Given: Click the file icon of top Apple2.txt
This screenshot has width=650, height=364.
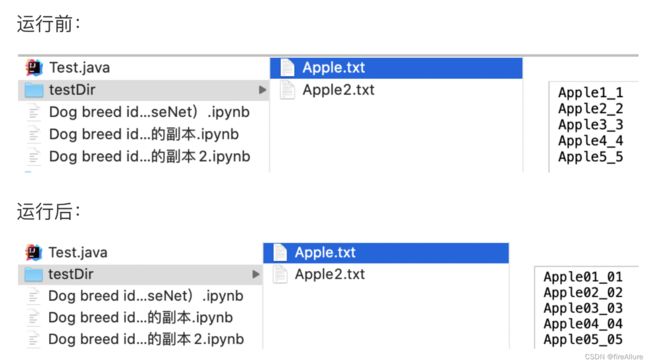Looking at the screenshot, I should [x=287, y=90].
